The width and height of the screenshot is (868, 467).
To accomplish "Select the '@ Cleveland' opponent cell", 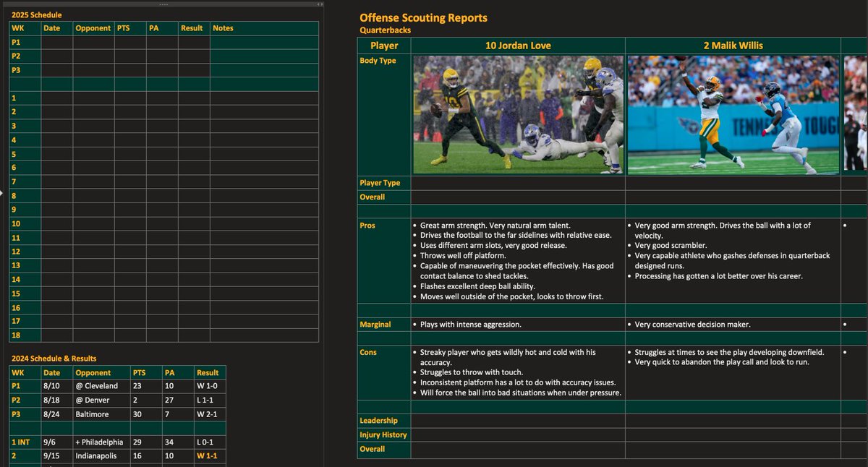I will pos(98,385).
